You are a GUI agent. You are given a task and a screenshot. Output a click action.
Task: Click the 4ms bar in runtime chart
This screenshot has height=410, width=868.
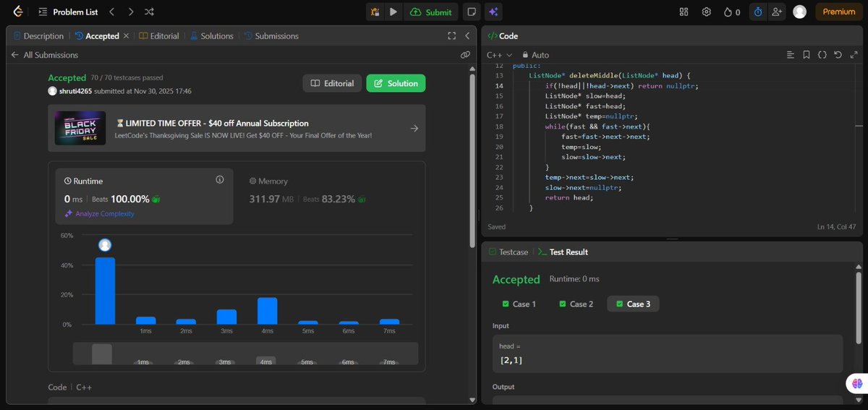pyautogui.click(x=268, y=311)
